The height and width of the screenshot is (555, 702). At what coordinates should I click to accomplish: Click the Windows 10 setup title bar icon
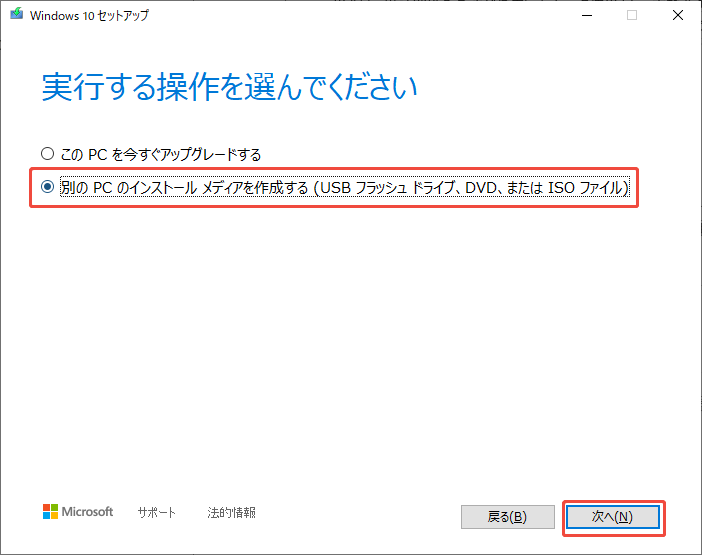coord(17,14)
